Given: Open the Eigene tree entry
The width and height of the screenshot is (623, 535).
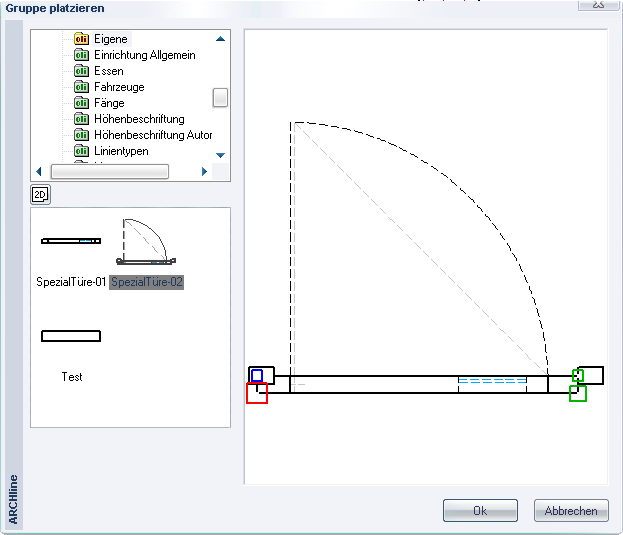Looking at the screenshot, I should [x=111, y=39].
